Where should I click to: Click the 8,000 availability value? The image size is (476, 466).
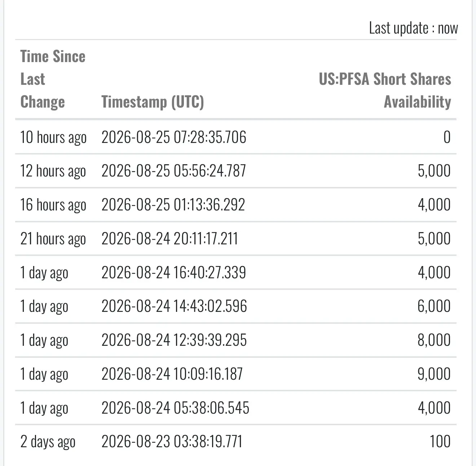point(434,340)
